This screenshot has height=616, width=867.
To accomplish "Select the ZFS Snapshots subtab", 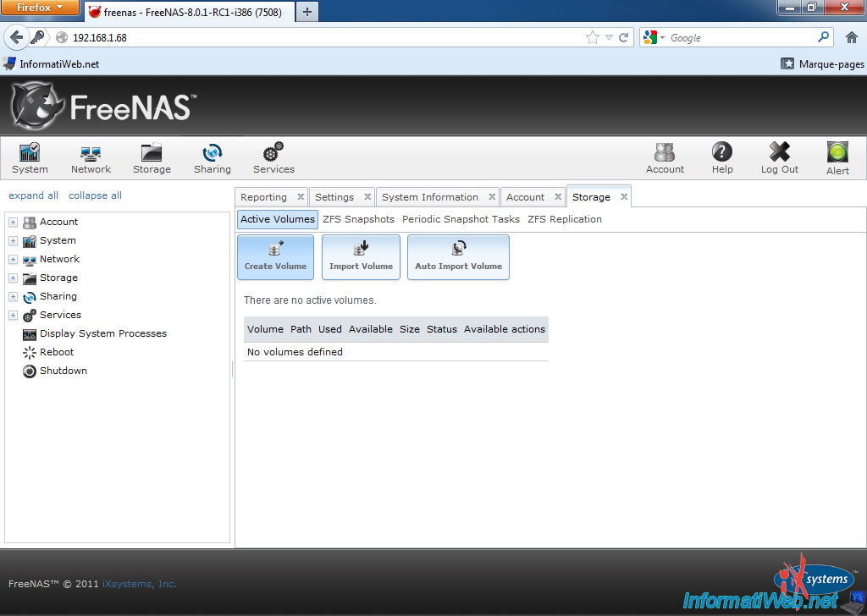I will [x=358, y=219].
